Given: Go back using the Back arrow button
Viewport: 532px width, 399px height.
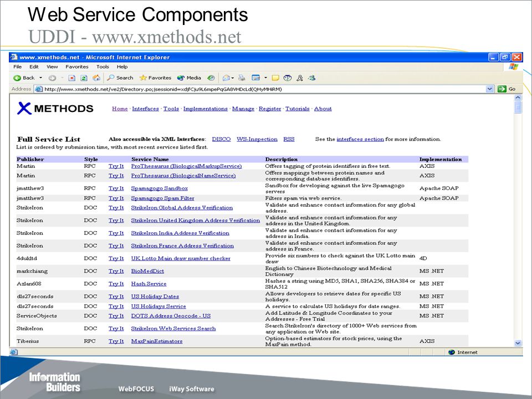Looking at the screenshot, I should tap(24, 78).
